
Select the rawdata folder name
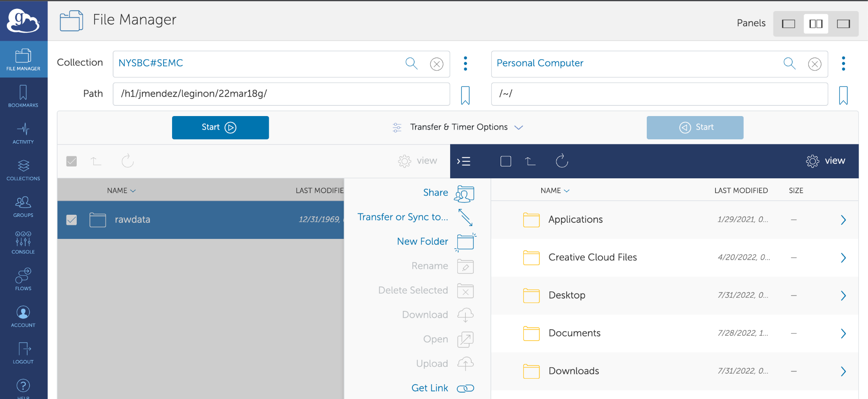132,219
